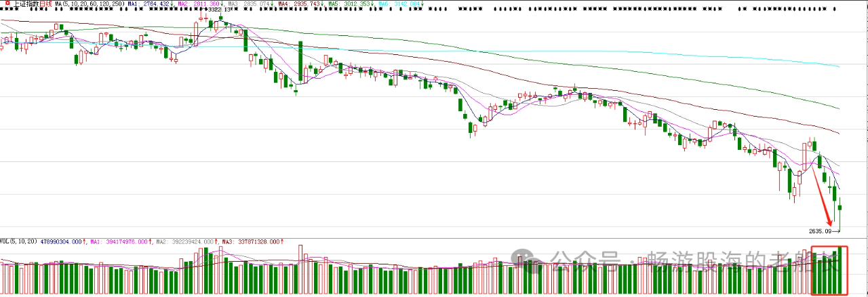Open the 日线 period selector

click(x=45, y=3)
